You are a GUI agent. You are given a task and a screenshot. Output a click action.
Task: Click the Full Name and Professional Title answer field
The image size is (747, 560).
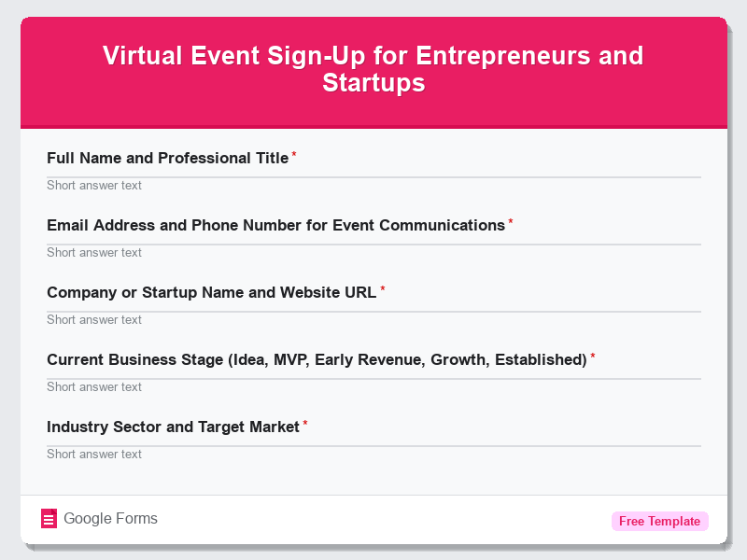pos(373,185)
